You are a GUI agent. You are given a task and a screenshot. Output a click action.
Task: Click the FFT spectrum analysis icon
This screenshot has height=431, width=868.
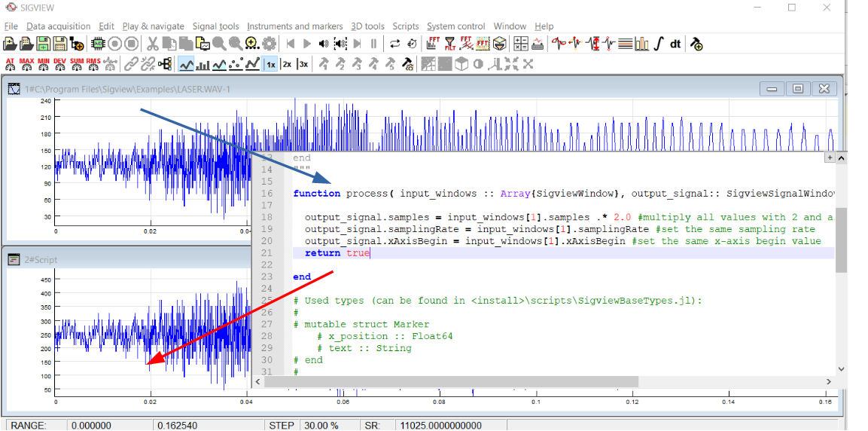(434, 44)
